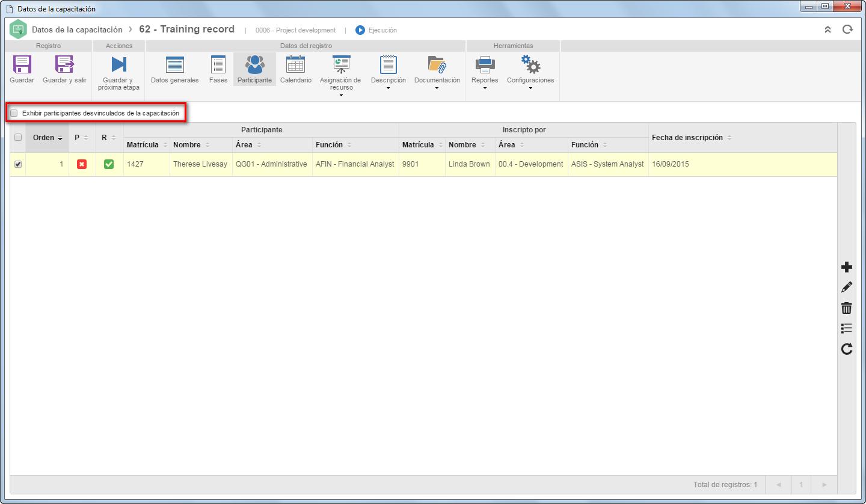Click the Guardar y salir icon
Screen dimensions: 866x504
click(64, 64)
